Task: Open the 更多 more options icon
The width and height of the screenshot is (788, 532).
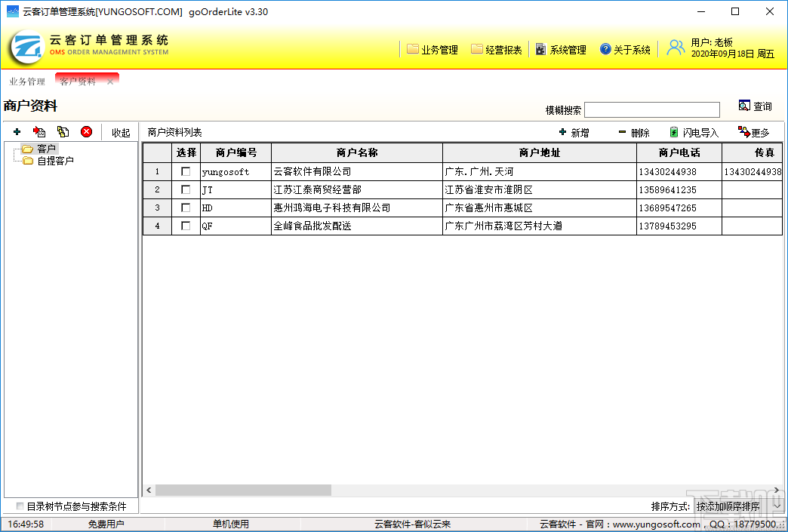Action: [753, 132]
